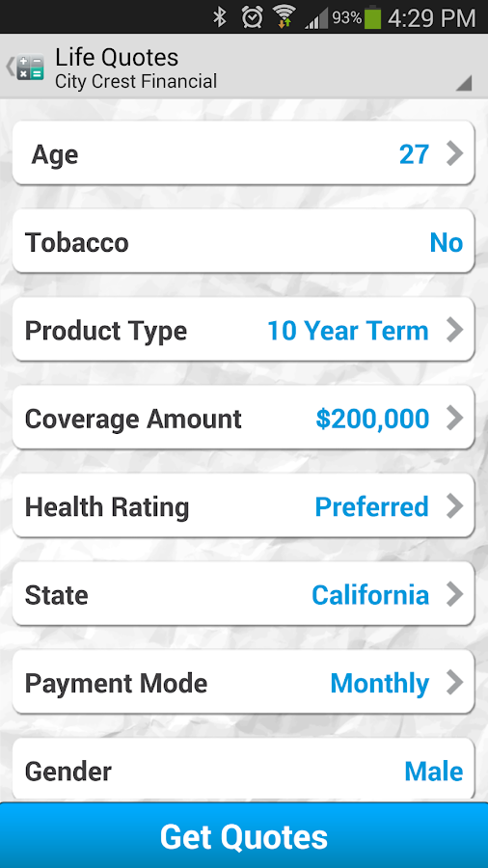Tap the cellular signal bars icon

point(317,19)
